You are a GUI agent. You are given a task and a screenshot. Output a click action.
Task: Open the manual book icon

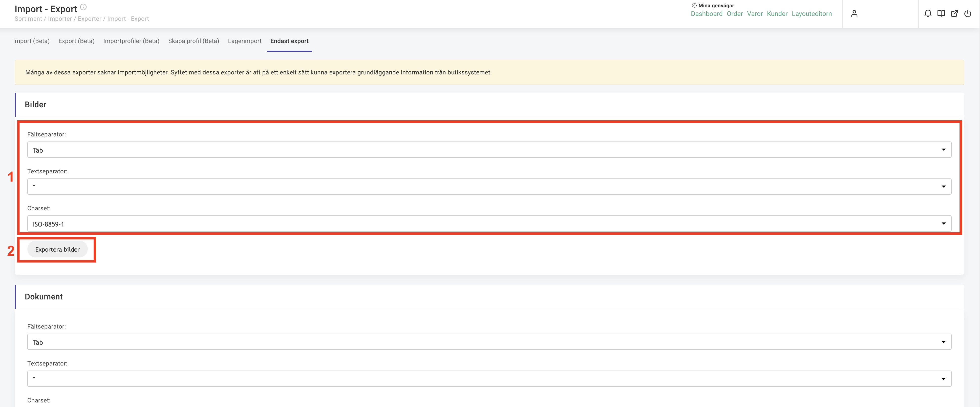coord(941,14)
